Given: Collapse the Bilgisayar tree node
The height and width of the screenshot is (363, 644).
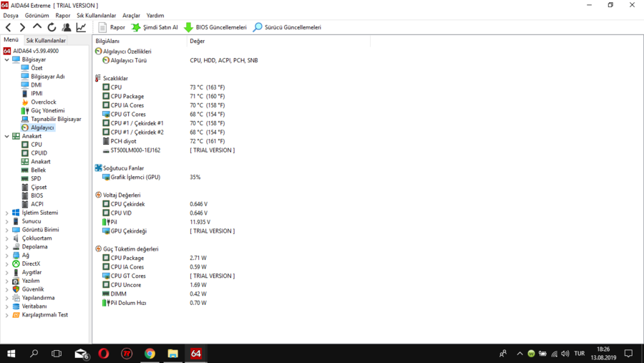Looking at the screenshot, I should (x=6, y=59).
